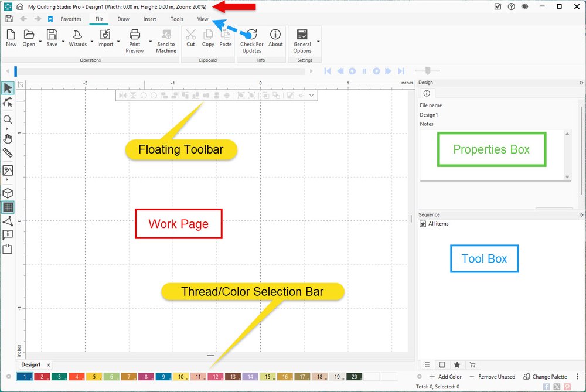This screenshot has width=586, height=392.
Task: Launch the Wizards tool
Action: 78,38
